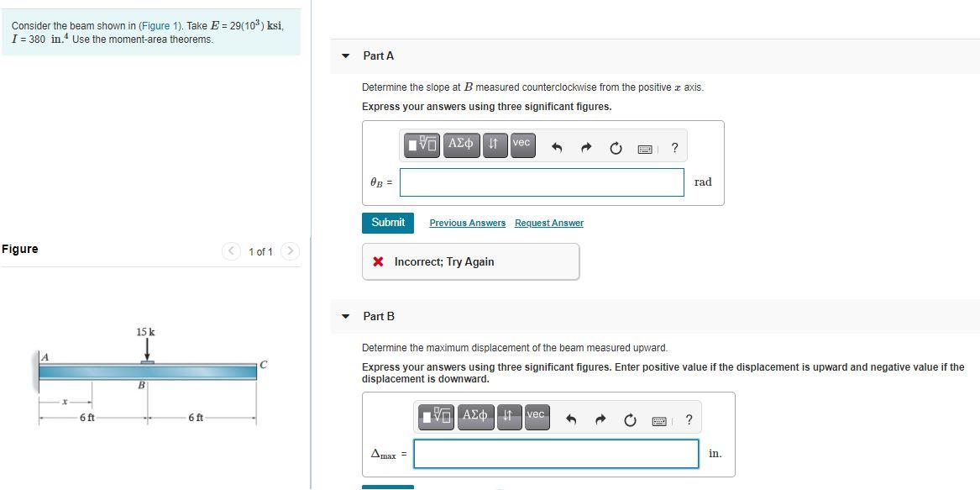Advance figure with the right chevron
The image size is (980, 490).
290,251
